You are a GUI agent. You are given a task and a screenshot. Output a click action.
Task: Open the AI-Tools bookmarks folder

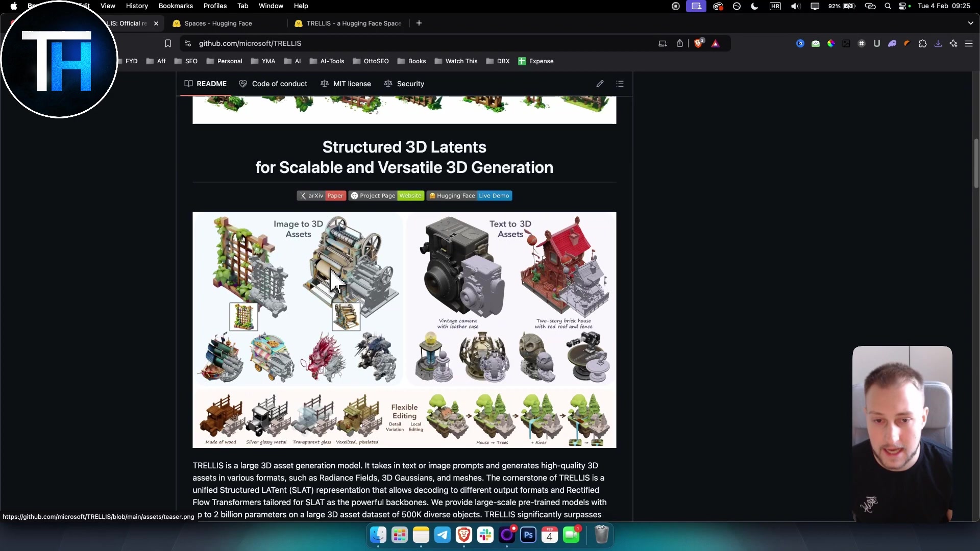pyautogui.click(x=327, y=61)
